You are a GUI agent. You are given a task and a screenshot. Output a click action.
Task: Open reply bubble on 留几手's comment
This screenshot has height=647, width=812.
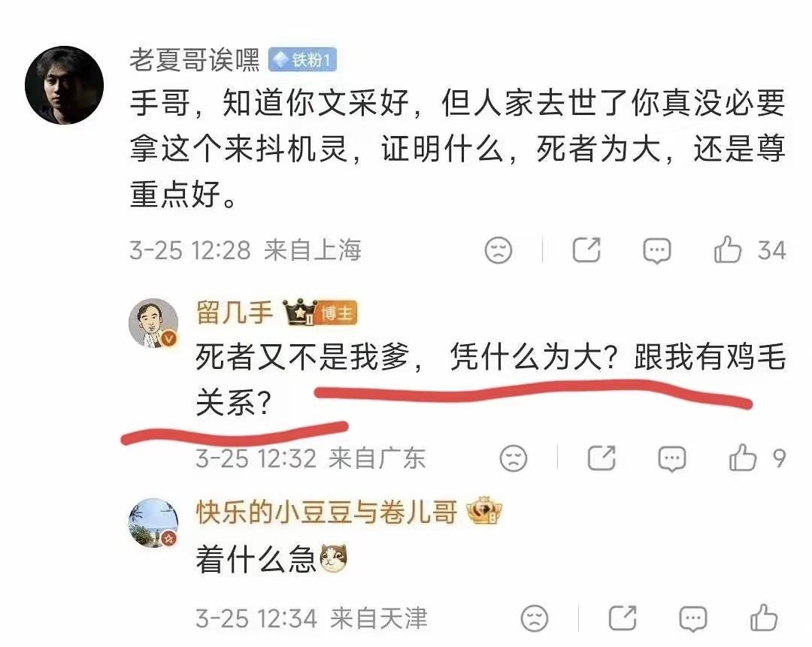tap(671, 459)
